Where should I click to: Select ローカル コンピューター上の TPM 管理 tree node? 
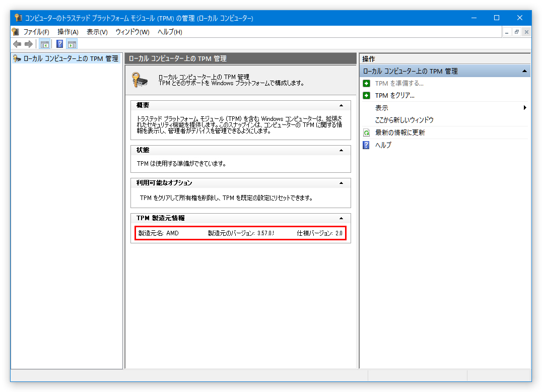click(71, 58)
